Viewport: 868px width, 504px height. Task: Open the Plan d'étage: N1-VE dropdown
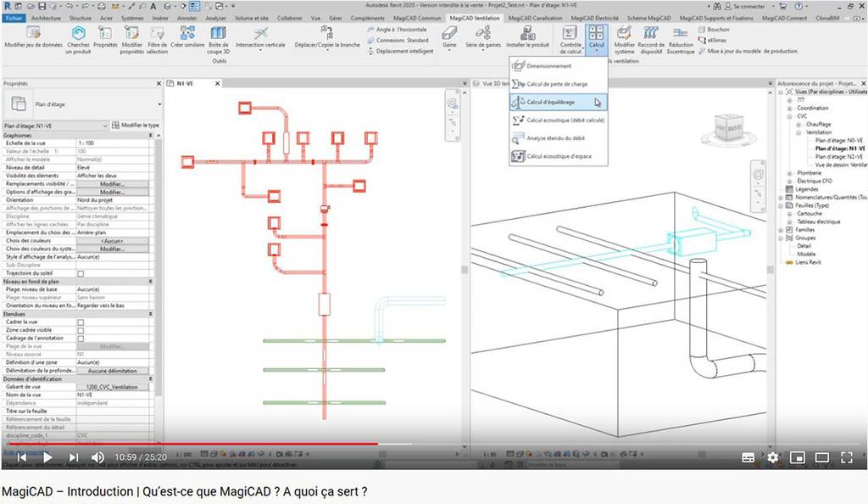click(x=56, y=126)
